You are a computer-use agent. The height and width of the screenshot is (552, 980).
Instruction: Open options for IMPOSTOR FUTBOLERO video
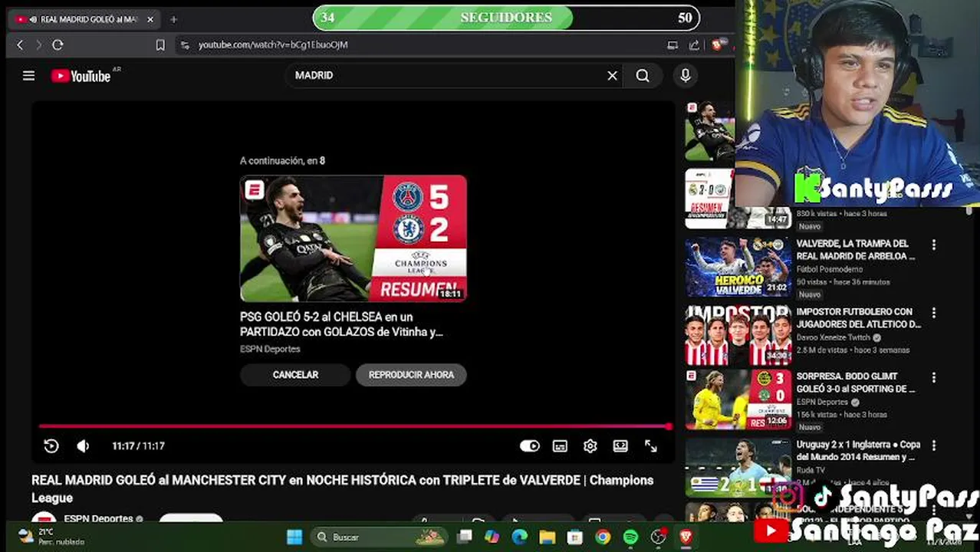point(933,313)
